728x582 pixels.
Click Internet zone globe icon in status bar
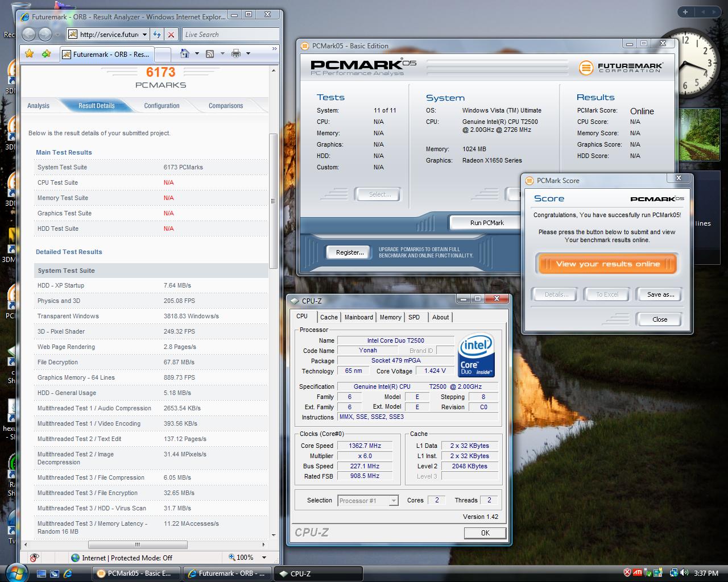[x=75, y=558]
